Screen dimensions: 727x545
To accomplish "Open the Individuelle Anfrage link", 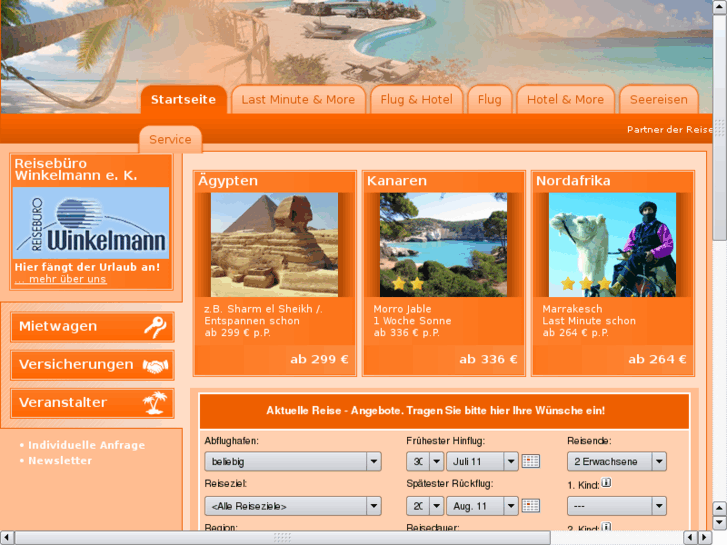I will 87,445.
